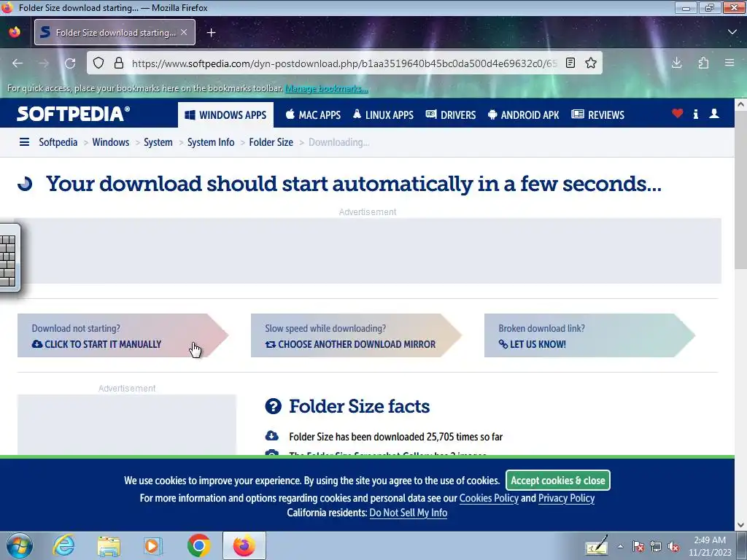Open the Android APK section
Image resolution: width=747 pixels, height=560 pixels.
point(524,114)
